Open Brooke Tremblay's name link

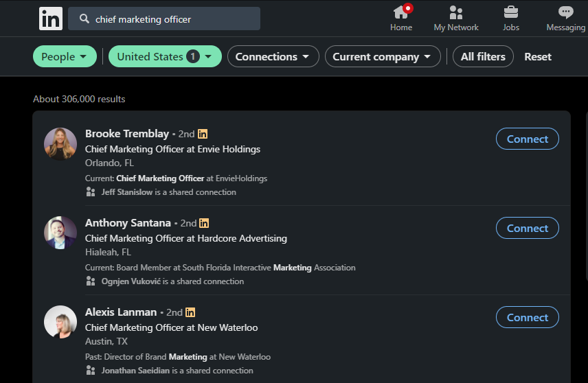click(127, 134)
